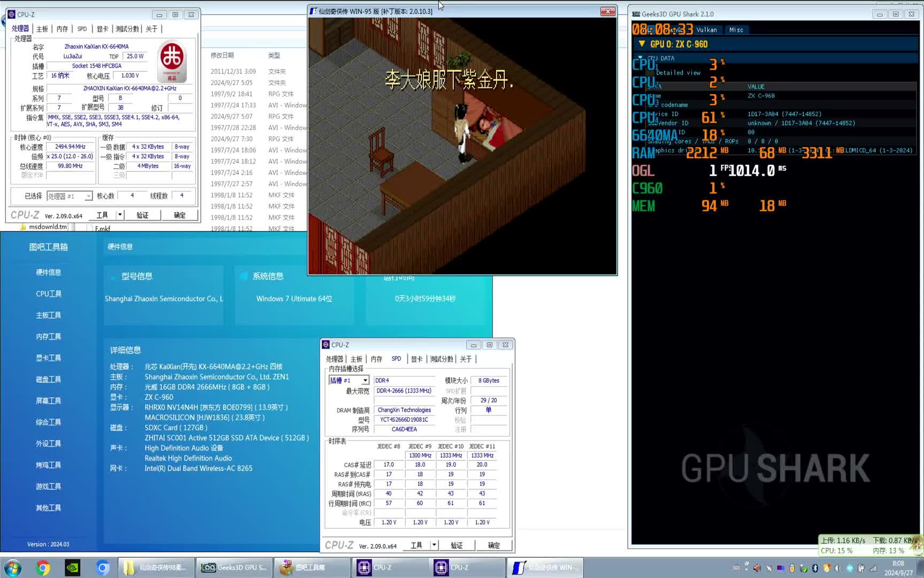Click the Zhaoxin logo in CPU-Z
924x578 pixels.
tap(172, 60)
